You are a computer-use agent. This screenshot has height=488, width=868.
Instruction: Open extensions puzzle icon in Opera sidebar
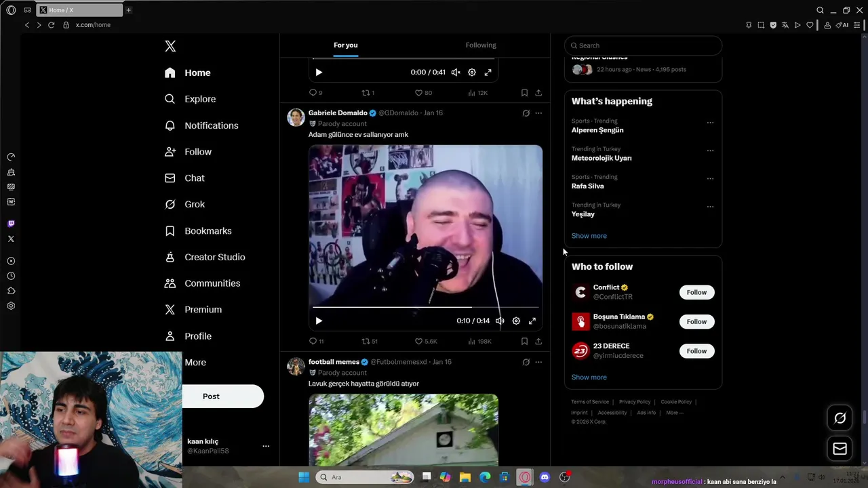pyautogui.click(x=11, y=291)
